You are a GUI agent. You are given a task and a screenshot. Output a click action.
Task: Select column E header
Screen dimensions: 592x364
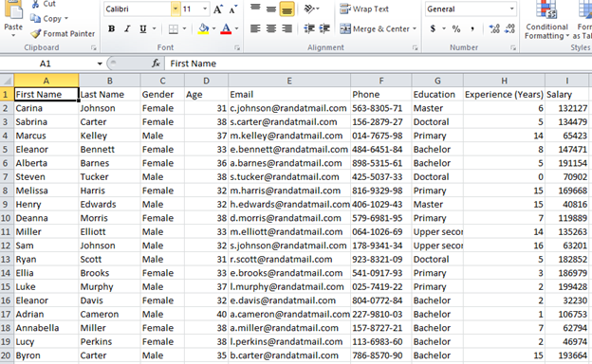(289, 81)
